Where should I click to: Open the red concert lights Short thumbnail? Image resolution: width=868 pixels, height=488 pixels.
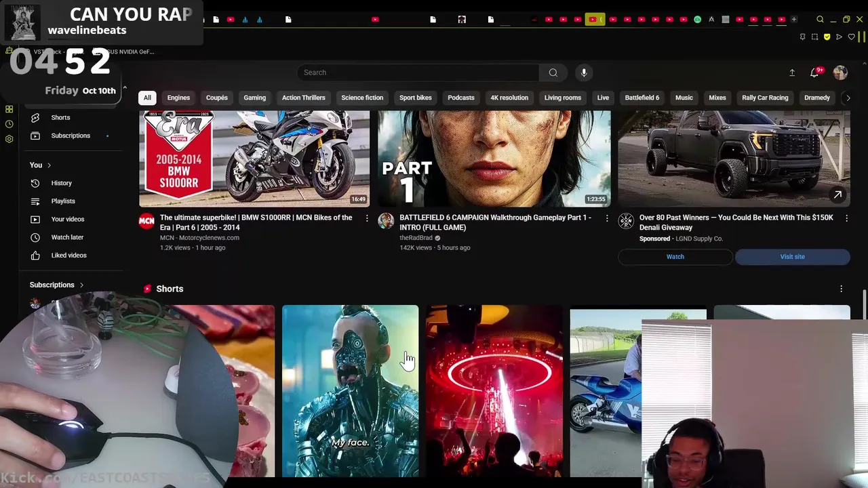click(494, 391)
